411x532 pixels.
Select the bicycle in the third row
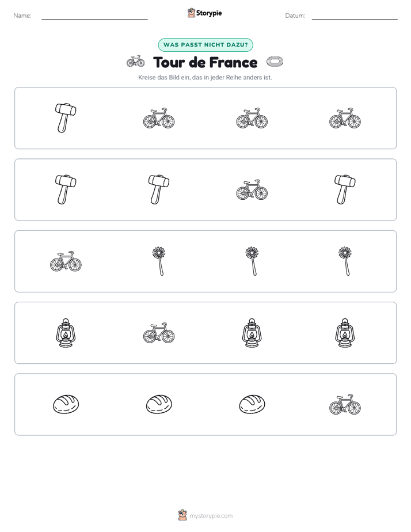click(x=66, y=261)
